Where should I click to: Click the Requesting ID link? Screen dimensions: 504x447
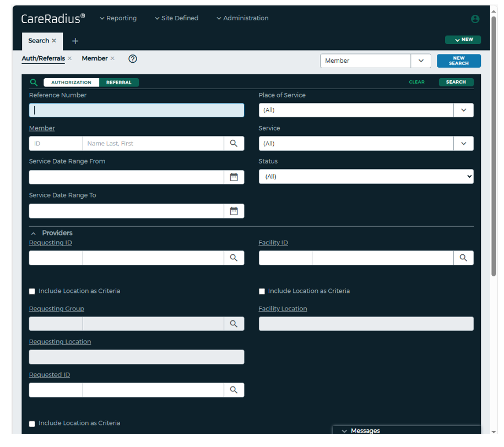pyautogui.click(x=51, y=243)
